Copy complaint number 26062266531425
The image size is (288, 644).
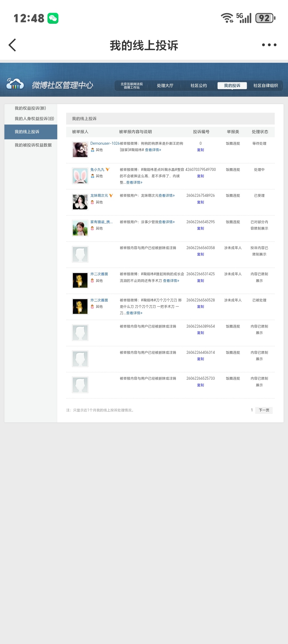pos(201,281)
